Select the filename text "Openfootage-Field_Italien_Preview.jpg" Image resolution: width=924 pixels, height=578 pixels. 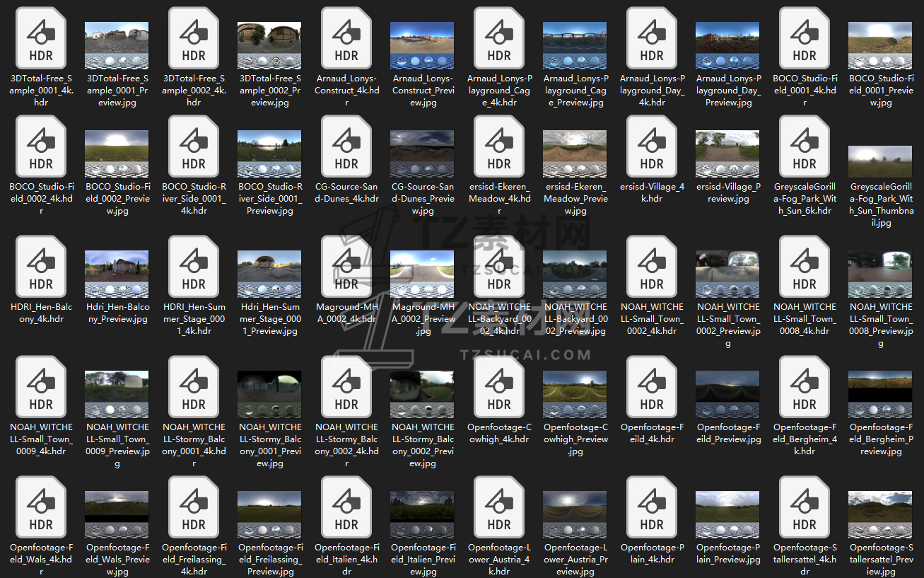coord(423,560)
